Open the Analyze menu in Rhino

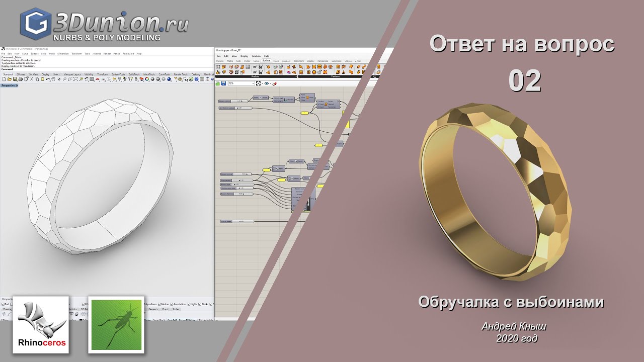97,54
